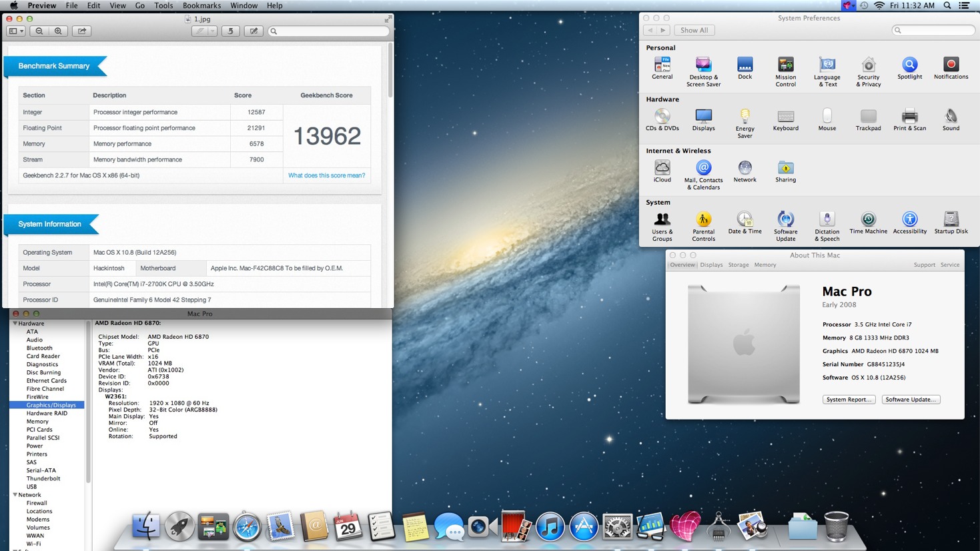Collapse the Network section in System Information
Viewport: 980px width, 551px height.
coord(15,495)
